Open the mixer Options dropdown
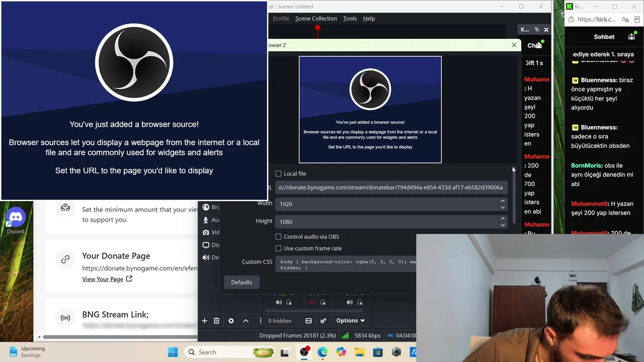The image size is (644, 362). 351,321
